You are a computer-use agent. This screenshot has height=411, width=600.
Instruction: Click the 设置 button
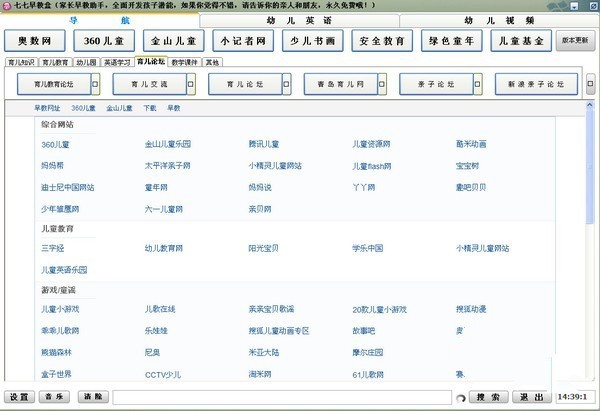(x=19, y=397)
